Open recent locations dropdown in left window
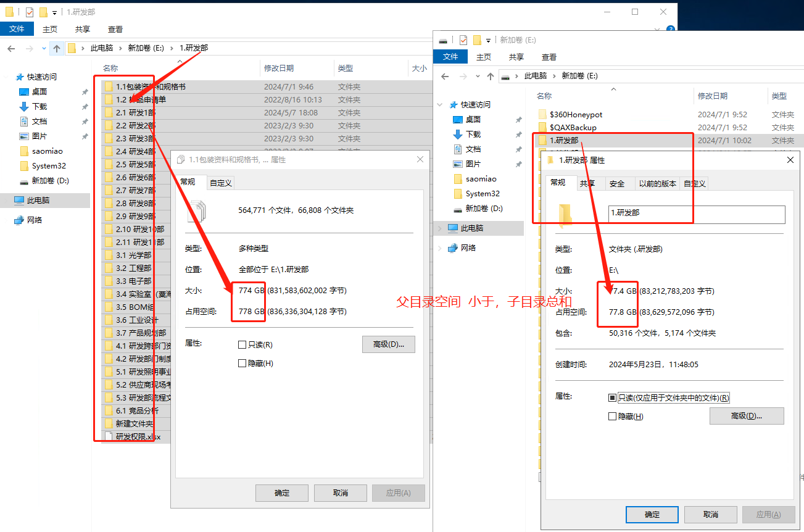The width and height of the screenshot is (804, 532). pos(44,48)
